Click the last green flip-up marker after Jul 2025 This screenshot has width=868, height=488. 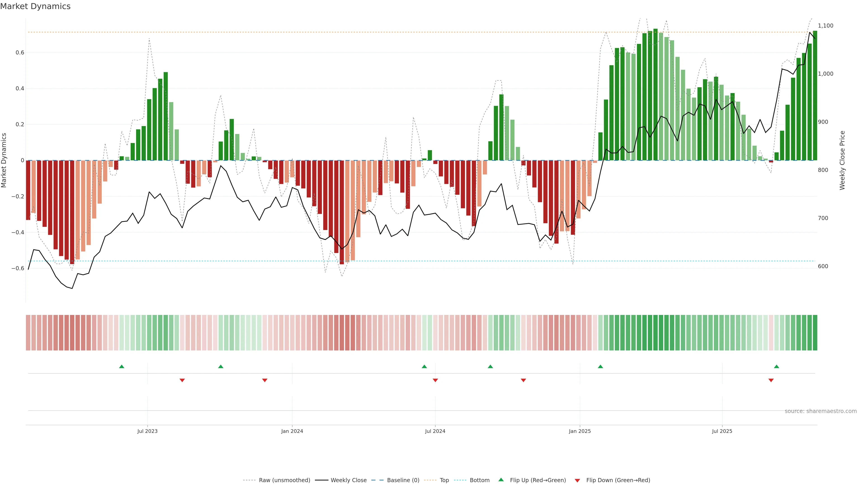tap(776, 366)
